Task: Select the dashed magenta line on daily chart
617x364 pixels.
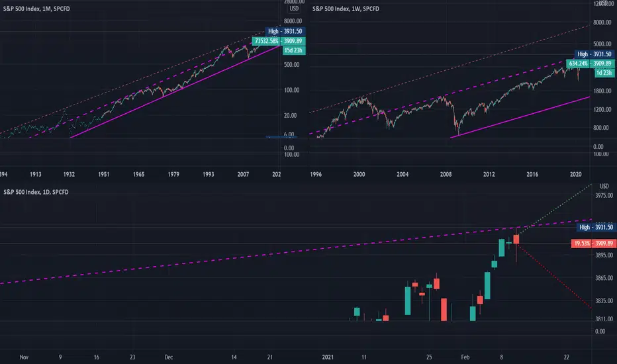Action: [295, 252]
